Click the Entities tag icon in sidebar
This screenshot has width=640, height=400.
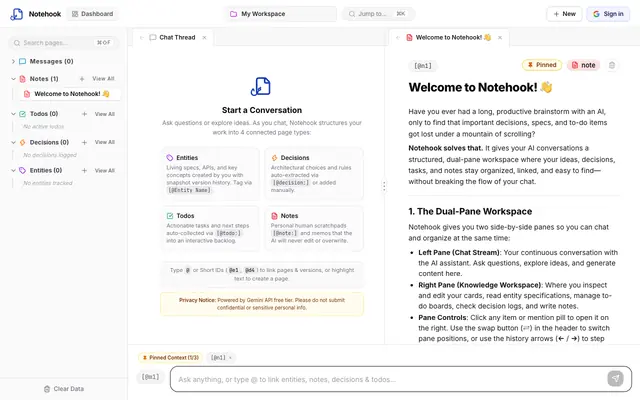pos(22,171)
